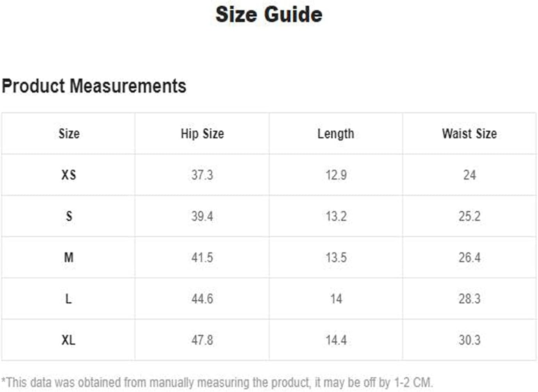The height and width of the screenshot is (392, 538).
Task: Select the Waist Size column header
Action: (469, 134)
